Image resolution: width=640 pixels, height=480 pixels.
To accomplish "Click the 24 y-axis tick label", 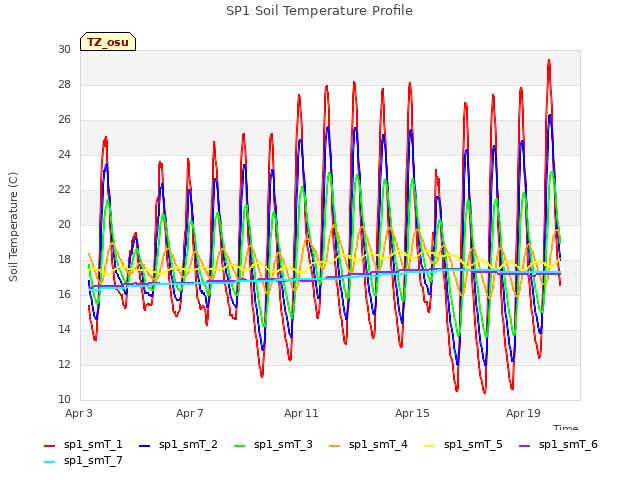I will (x=64, y=155).
